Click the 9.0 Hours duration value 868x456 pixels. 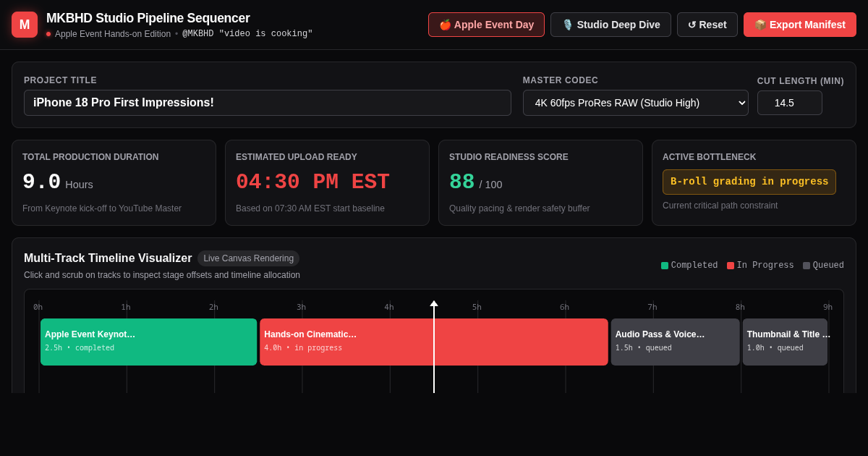58,182
